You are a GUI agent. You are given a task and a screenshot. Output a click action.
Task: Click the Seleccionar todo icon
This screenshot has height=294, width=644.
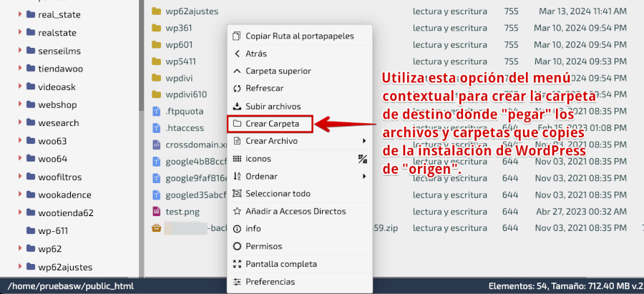pos(237,193)
